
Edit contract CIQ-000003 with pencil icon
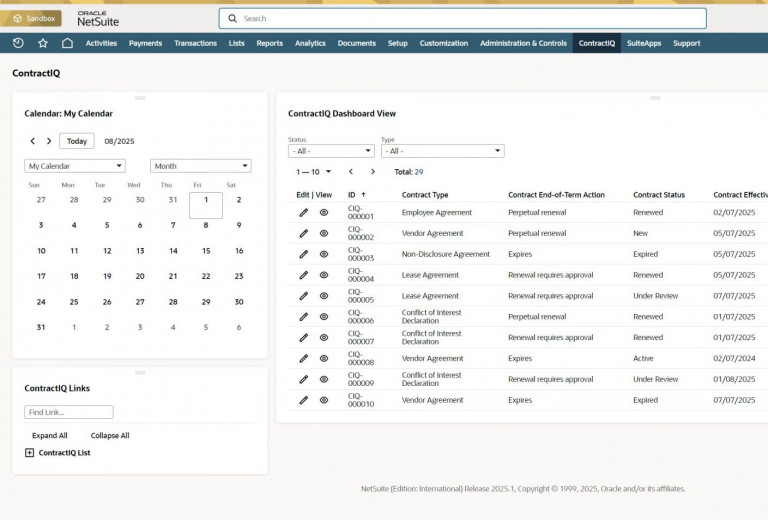(304, 254)
